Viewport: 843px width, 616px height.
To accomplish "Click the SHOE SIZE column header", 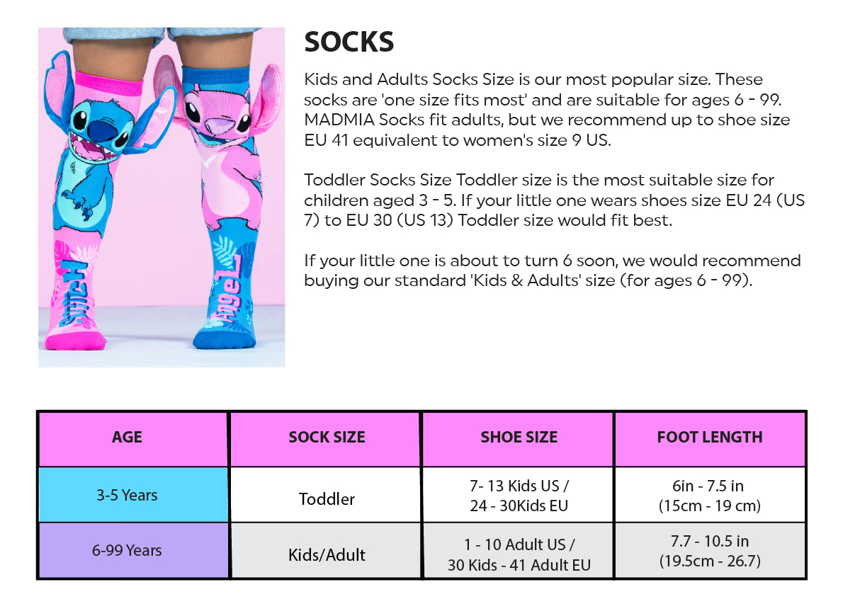I will (x=519, y=438).
